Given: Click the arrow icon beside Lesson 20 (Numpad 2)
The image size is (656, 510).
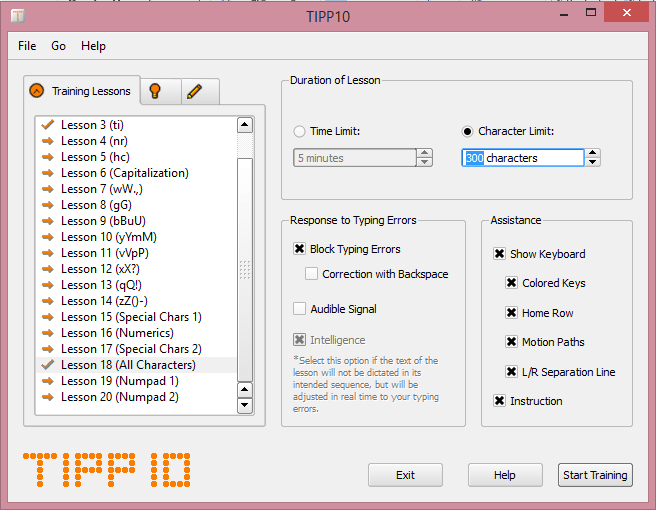Looking at the screenshot, I should pyautogui.click(x=47, y=397).
